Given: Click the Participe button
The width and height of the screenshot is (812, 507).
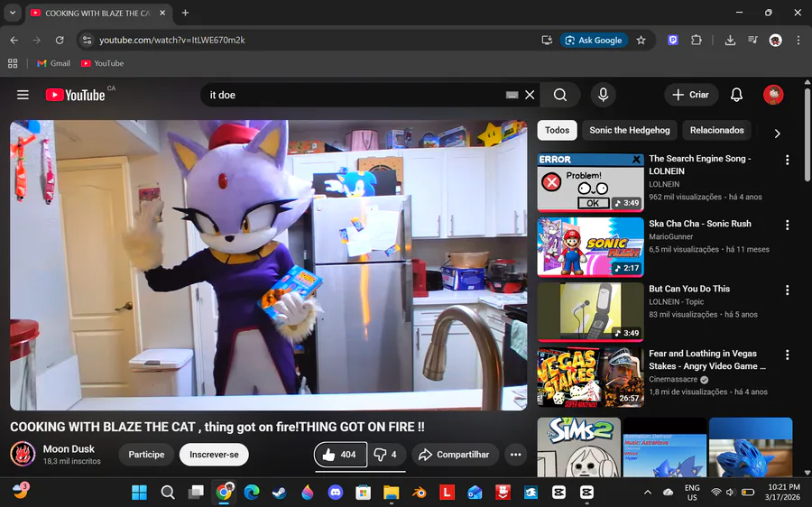Looking at the screenshot, I should (146, 455).
